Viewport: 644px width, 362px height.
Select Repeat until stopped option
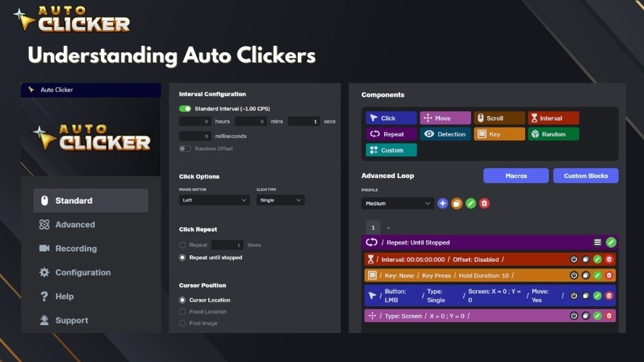pyautogui.click(x=182, y=258)
